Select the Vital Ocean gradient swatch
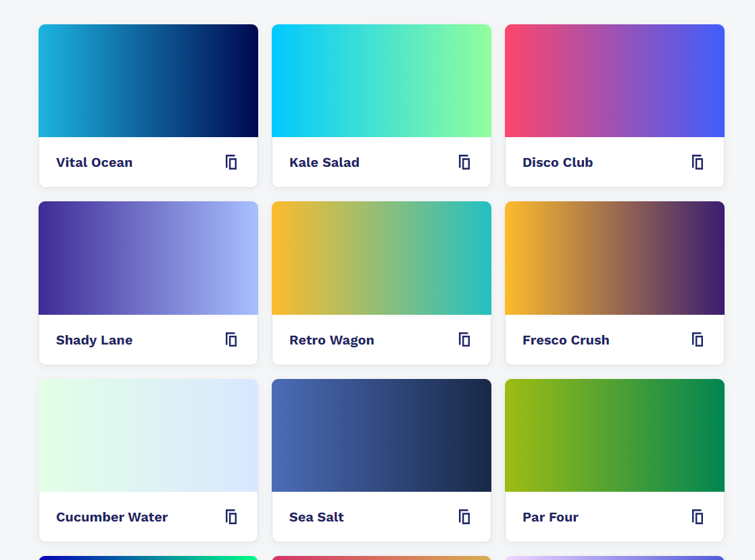This screenshot has width=755, height=560. pyautogui.click(x=148, y=81)
